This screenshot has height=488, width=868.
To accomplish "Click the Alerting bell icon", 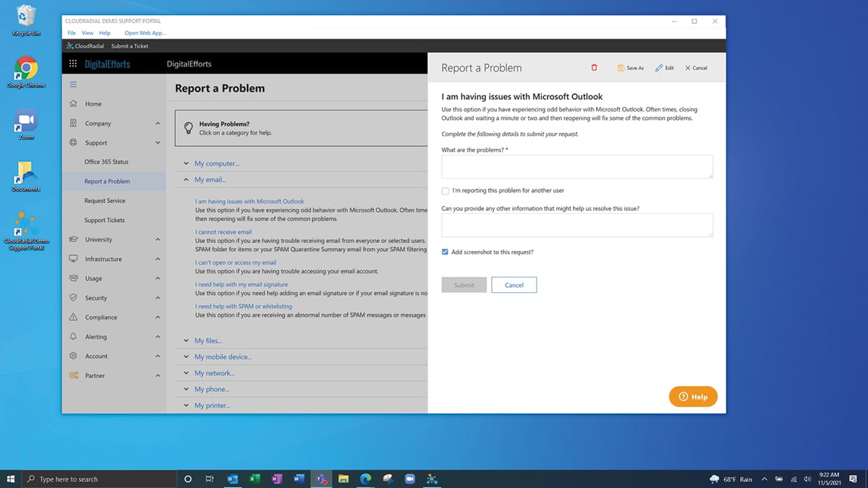I will [73, 337].
